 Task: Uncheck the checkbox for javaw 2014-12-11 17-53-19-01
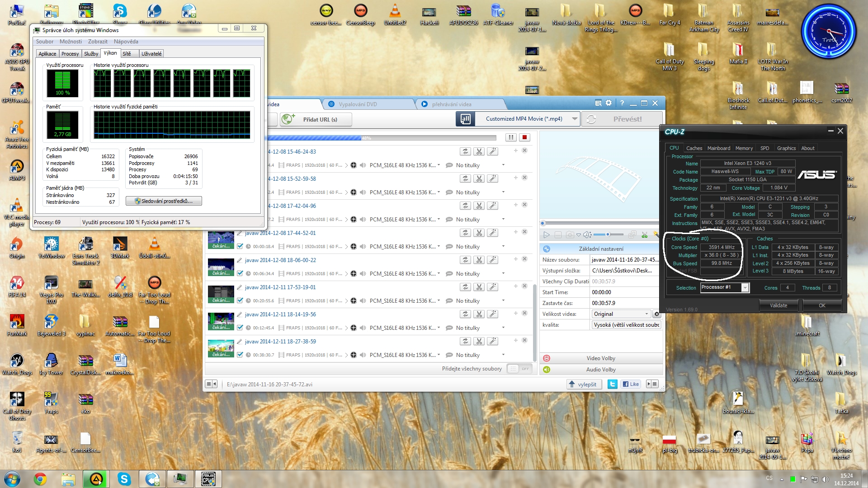coord(240,300)
